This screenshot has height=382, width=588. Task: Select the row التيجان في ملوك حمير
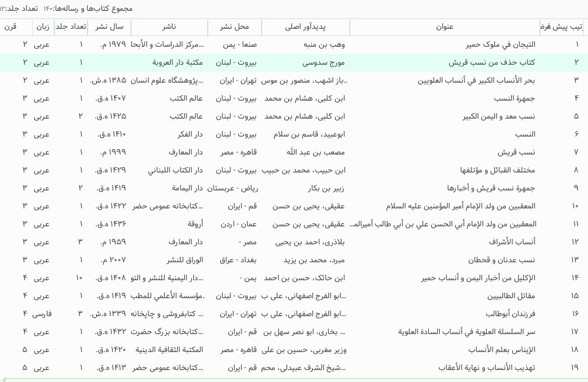pos(294,44)
